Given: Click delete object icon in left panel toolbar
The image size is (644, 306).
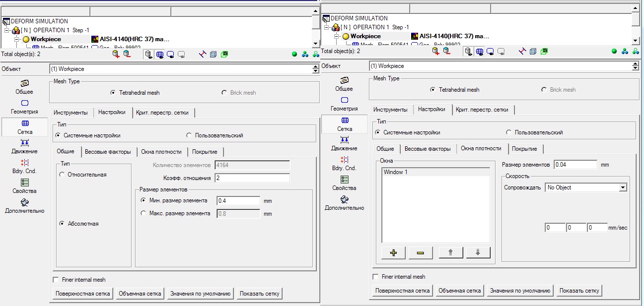Looking at the screenshot, I should [x=127, y=54].
